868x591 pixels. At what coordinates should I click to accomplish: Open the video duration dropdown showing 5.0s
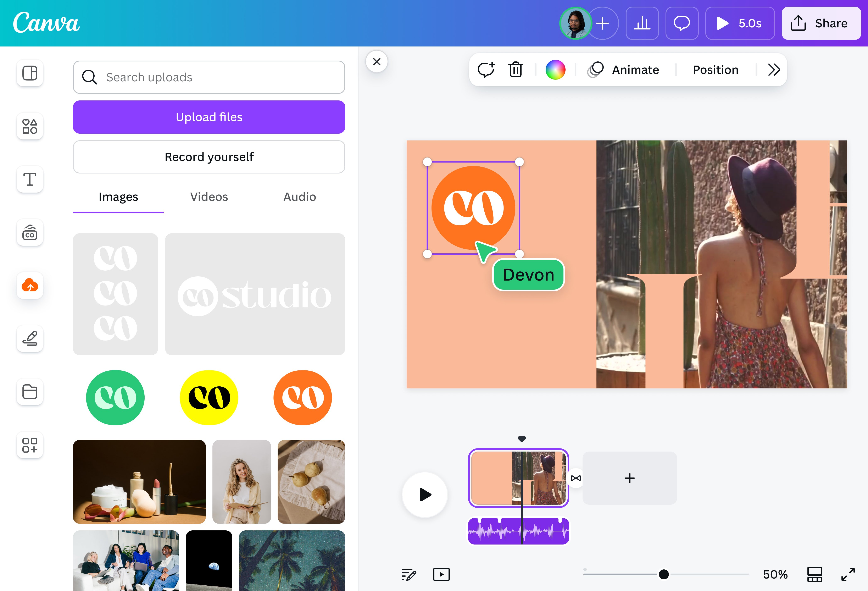pyautogui.click(x=740, y=23)
